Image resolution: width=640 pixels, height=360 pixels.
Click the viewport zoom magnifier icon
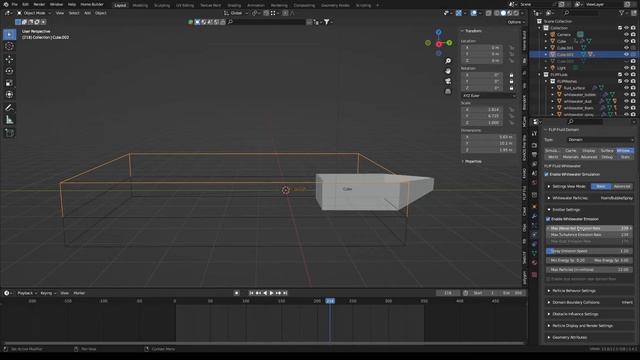(x=448, y=61)
